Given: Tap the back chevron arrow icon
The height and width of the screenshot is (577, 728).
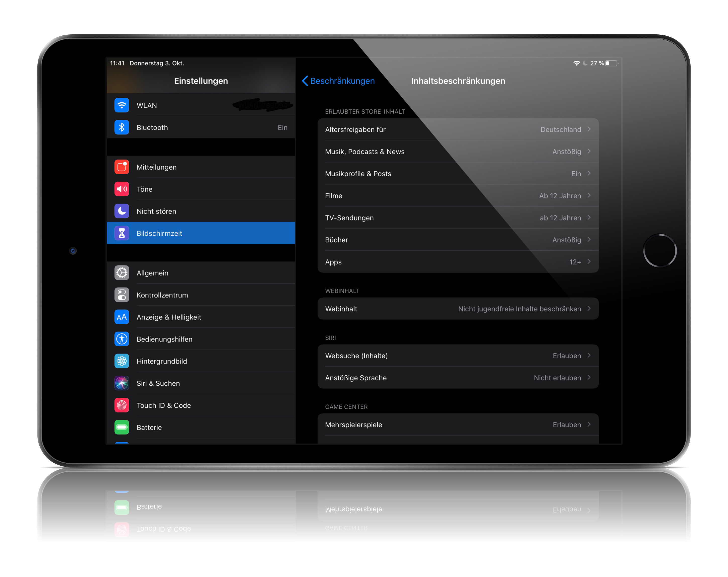Looking at the screenshot, I should (x=305, y=81).
